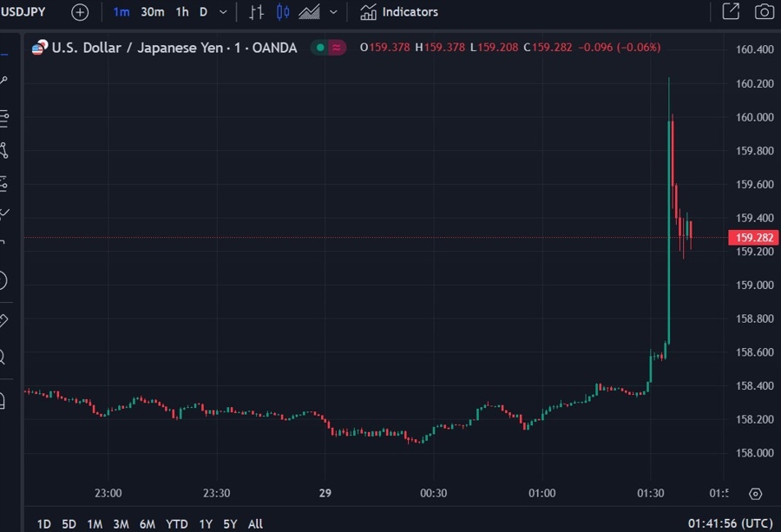Select the Patterns tool in left sidebar
Image resolution: width=781 pixels, height=532 pixels.
pyautogui.click(x=4, y=150)
